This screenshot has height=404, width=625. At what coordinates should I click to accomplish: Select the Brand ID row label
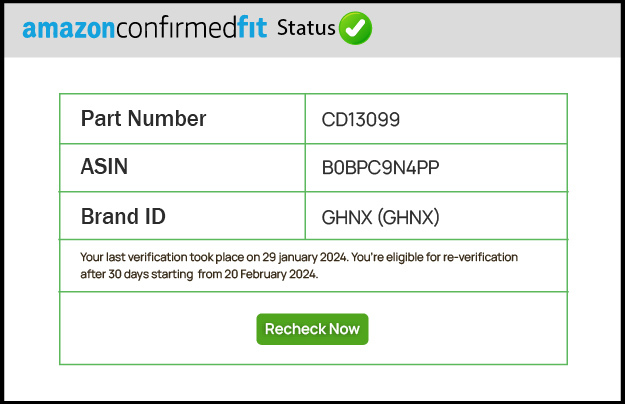tap(123, 216)
